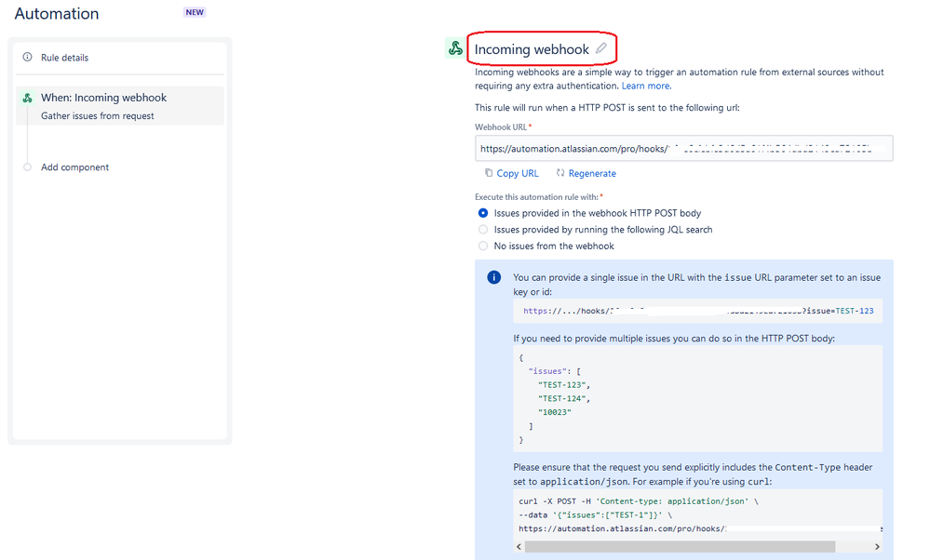Click the Rule details info icon
This screenshot has height=560, width=930.
[x=27, y=57]
